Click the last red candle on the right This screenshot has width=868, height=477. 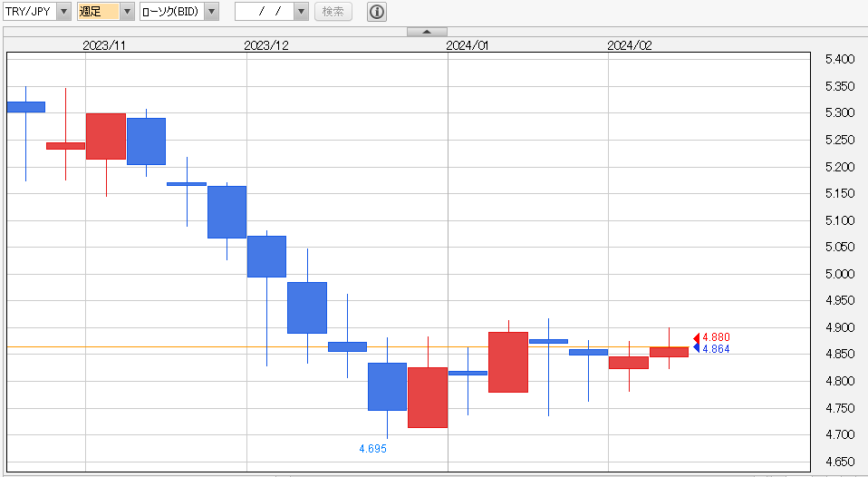tap(669, 352)
